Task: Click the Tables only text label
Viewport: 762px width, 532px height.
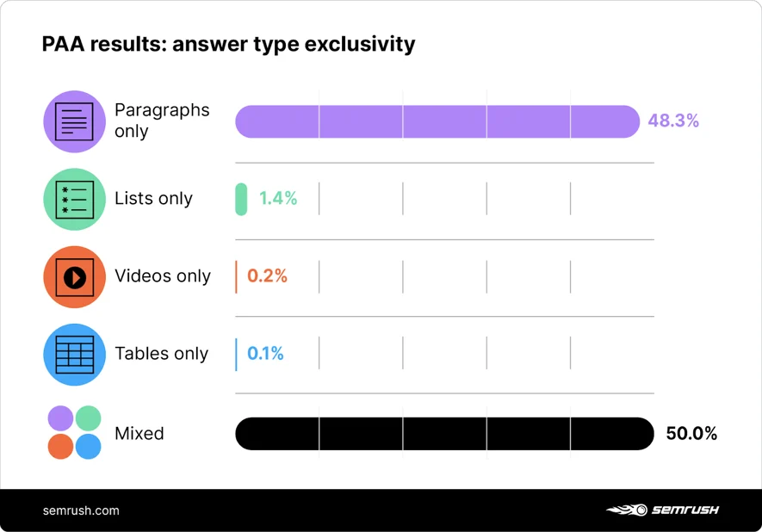Action: tap(161, 354)
